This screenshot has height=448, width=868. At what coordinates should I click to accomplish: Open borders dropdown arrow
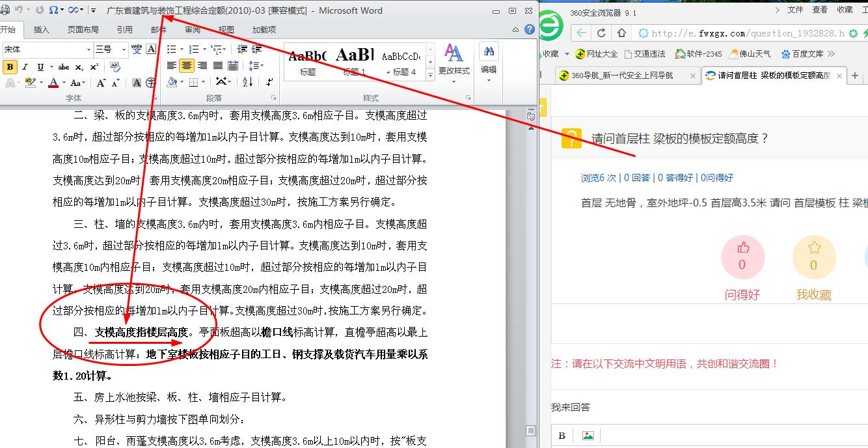[202, 82]
